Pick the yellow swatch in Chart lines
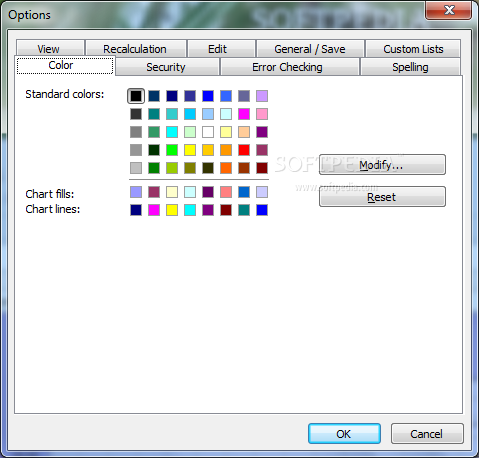Viewport: 479px width, 458px height. (x=172, y=210)
